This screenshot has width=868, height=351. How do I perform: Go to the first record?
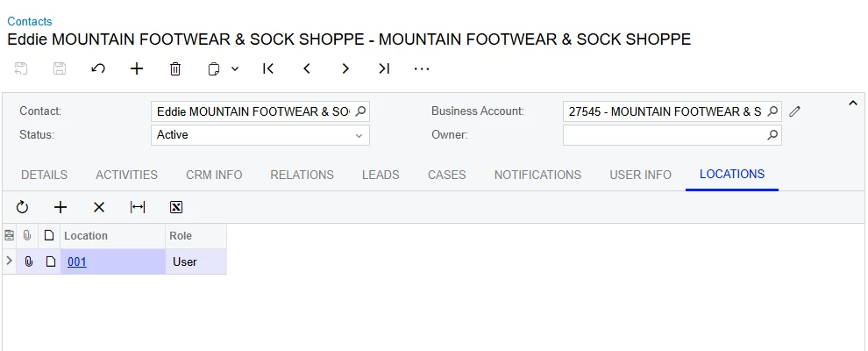click(268, 68)
